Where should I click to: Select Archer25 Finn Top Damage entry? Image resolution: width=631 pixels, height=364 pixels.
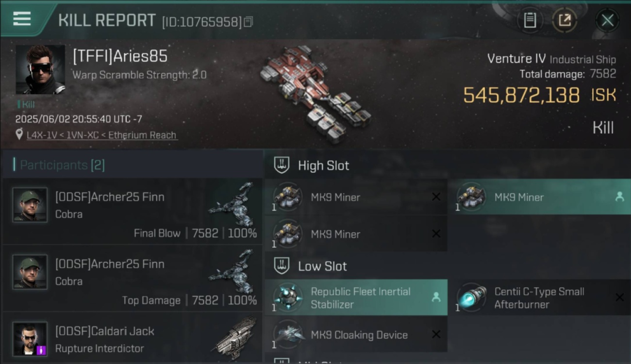133,278
